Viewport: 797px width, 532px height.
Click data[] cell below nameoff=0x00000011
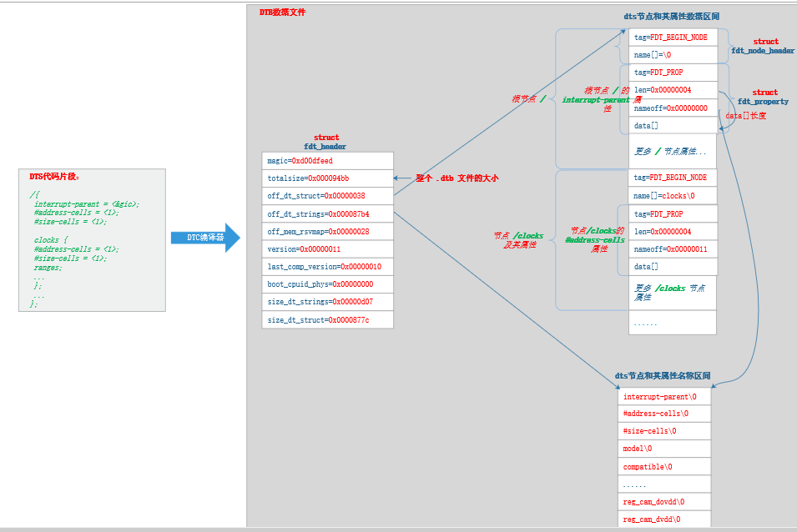pos(673,267)
